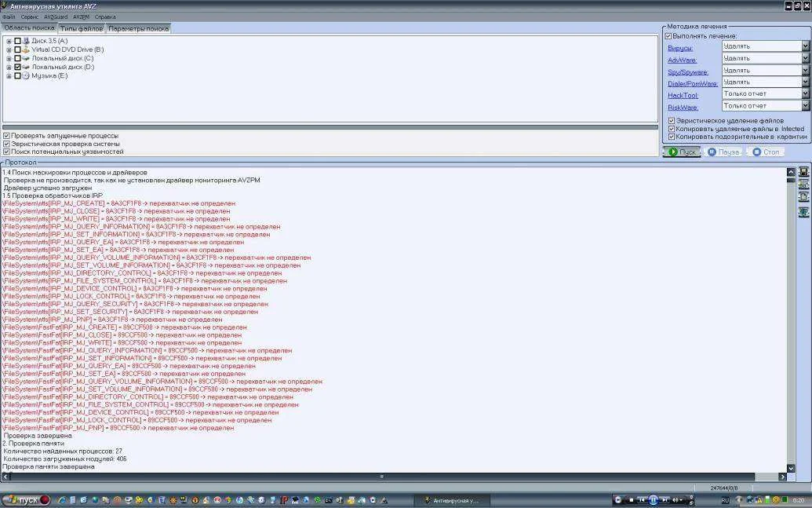Image resolution: width=812 pixels, height=508 pixels.
Task: Tick the Virtual CD DVD Drive (B:) checkbox
Action: click(x=17, y=49)
